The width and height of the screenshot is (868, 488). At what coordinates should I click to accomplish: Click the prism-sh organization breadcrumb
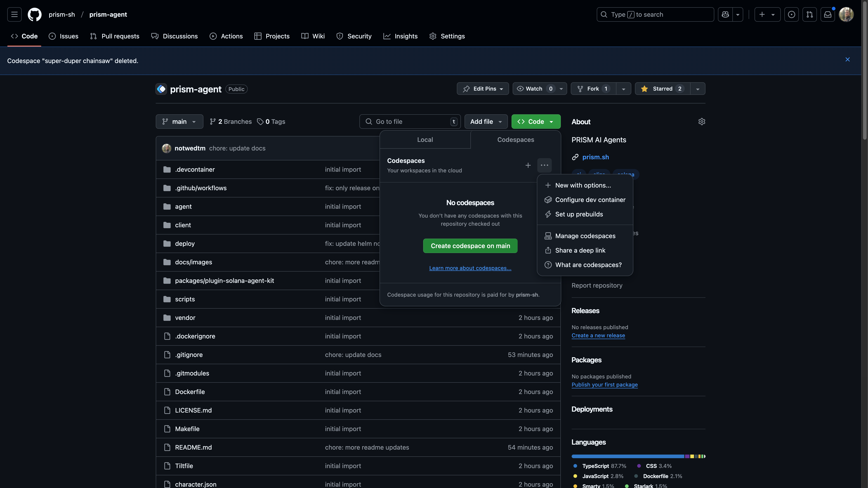[x=62, y=14]
